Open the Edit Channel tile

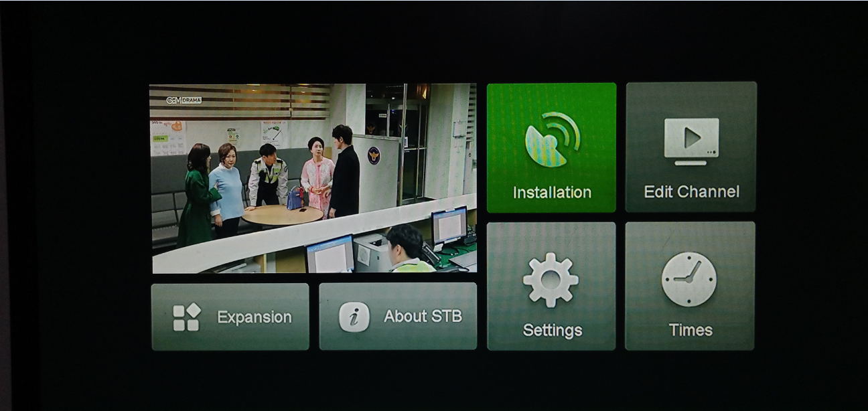(691, 149)
